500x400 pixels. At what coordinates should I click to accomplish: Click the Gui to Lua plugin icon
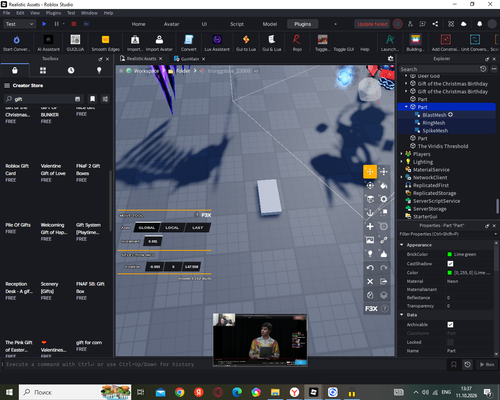[x=246, y=43]
